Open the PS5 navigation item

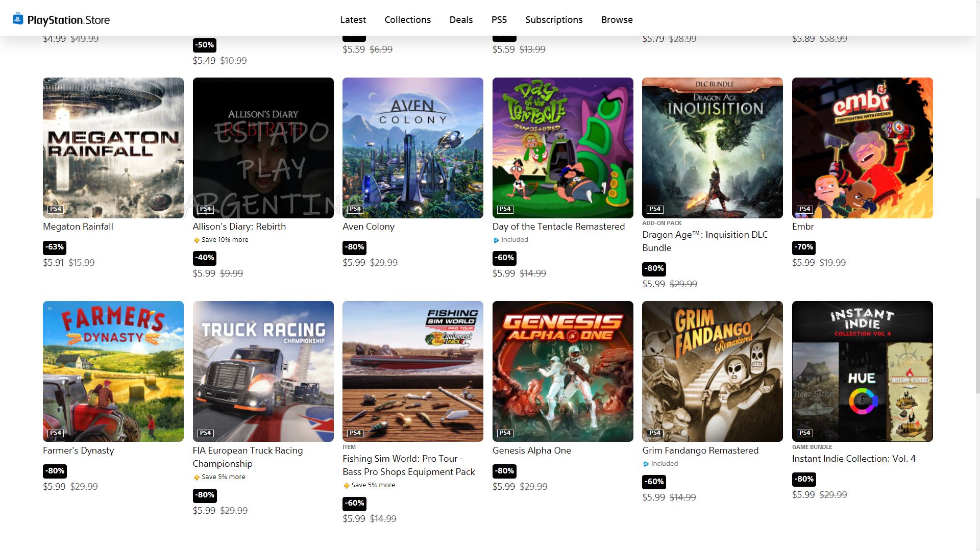click(499, 19)
